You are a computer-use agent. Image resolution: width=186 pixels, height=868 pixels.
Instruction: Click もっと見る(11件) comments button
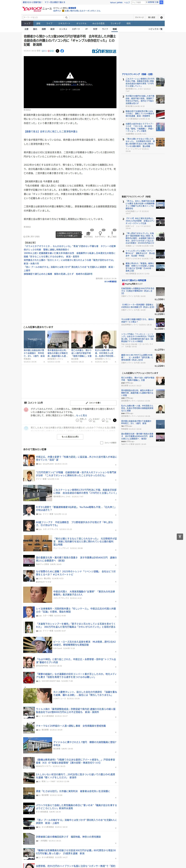click(x=70, y=437)
